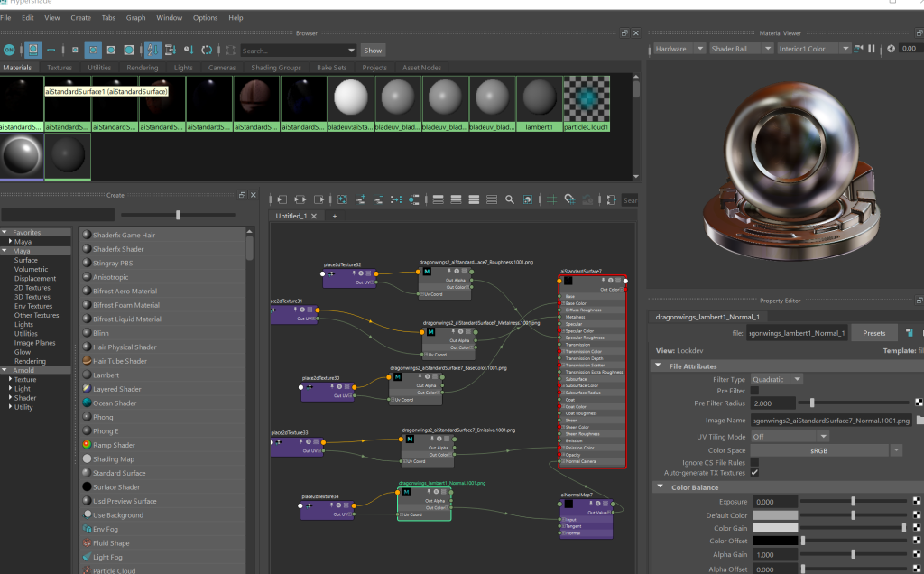Click the Default Color swatch

pos(775,515)
